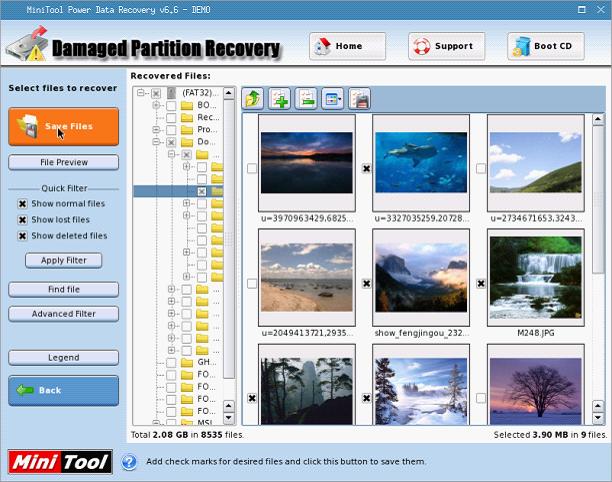Image resolution: width=612 pixels, height=482 pixels.
Task: Select beach thumbnail u=2049413721
Action: click(307, 277)
